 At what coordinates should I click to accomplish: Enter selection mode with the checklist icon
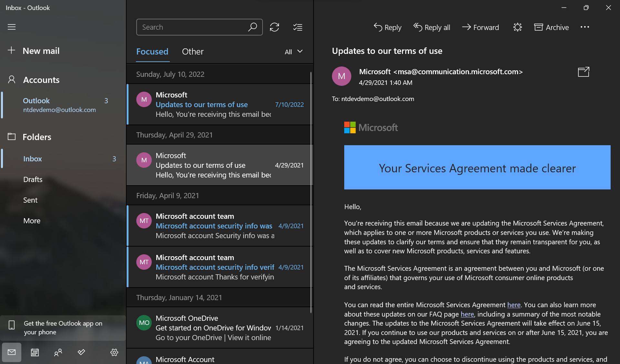coord(298,27)
